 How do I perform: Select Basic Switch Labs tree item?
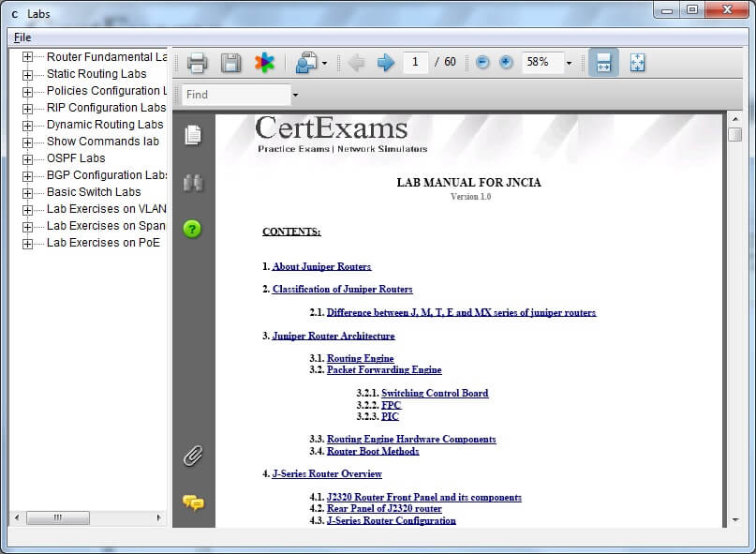click(94, 192)
